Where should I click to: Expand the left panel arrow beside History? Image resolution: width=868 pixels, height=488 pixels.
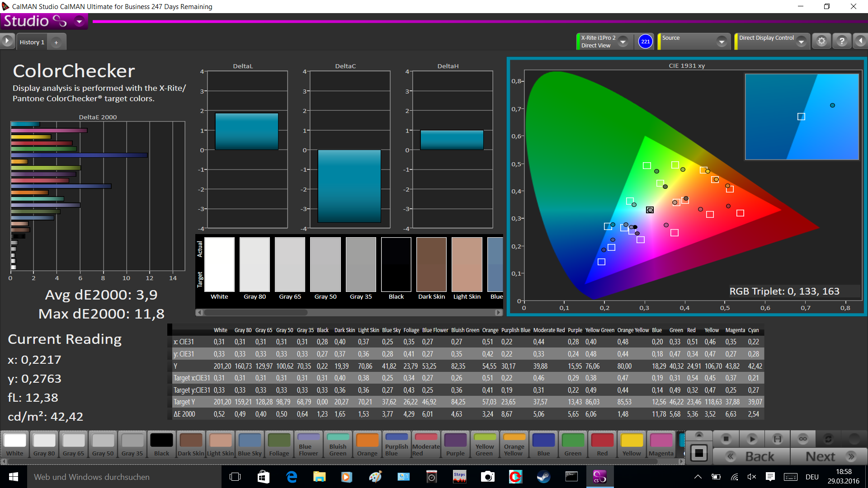pyautogui.click(x=7, y=41)
